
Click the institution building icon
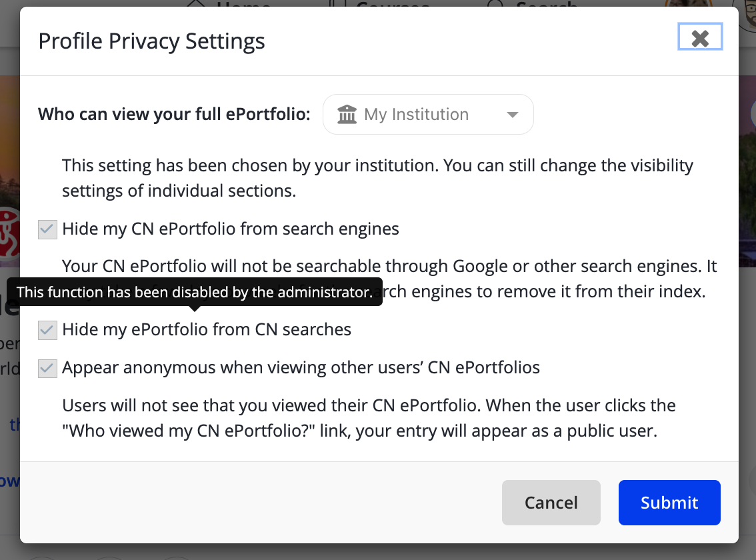coord(347,114)
